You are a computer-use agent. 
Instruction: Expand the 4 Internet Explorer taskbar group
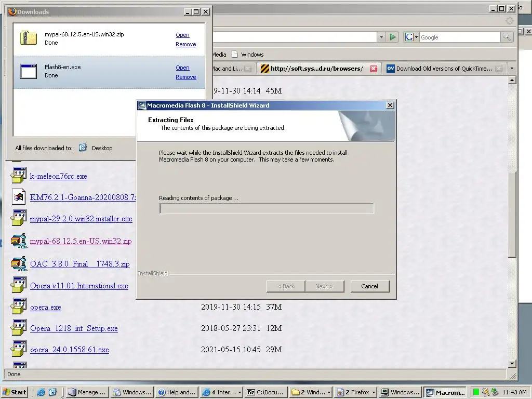click(x=240, y=392)
